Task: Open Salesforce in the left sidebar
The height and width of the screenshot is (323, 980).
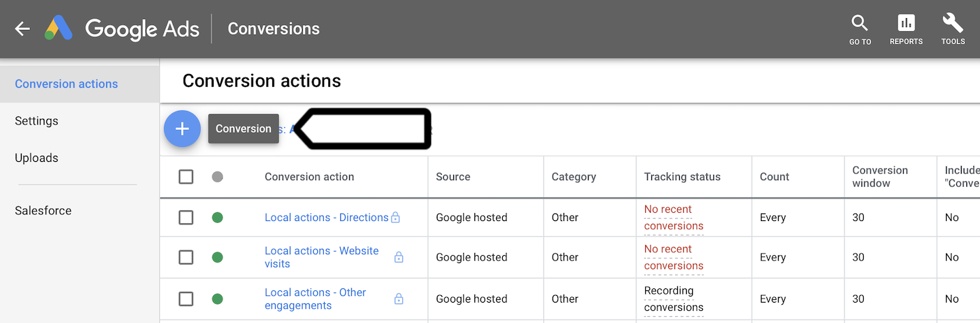Action: coord(43,211)
